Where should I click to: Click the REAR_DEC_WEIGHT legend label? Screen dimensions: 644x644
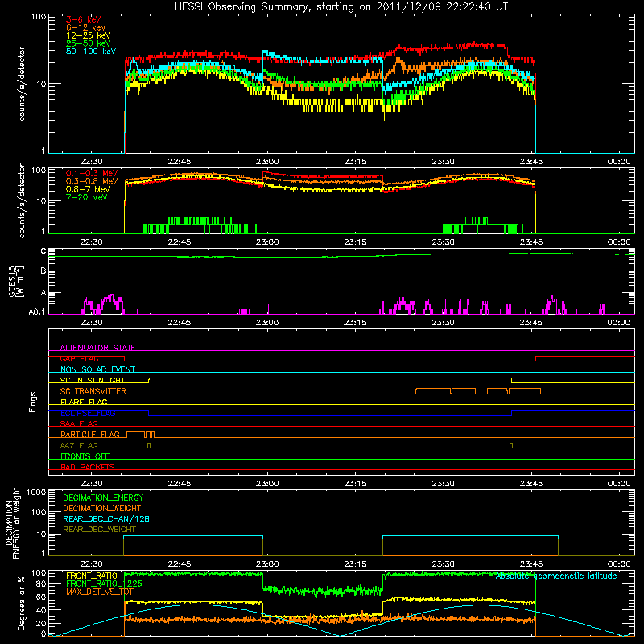(x=99, y=530)
